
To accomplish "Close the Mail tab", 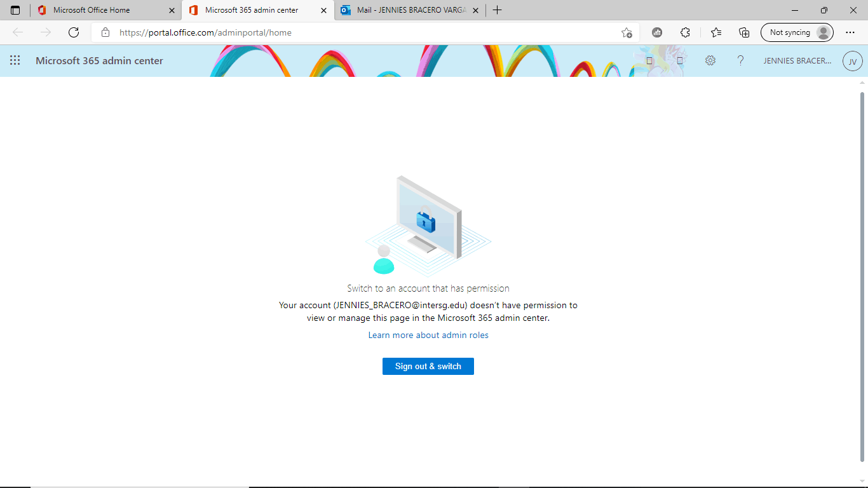I will point(476,10).
